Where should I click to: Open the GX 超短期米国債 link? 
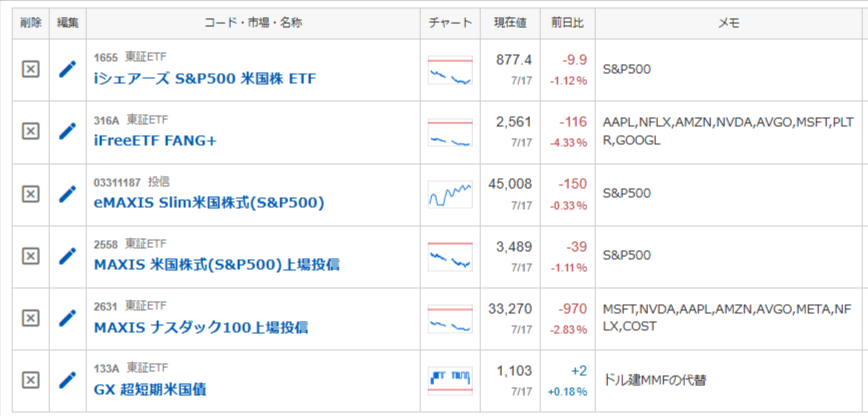(x=150, y=389)
